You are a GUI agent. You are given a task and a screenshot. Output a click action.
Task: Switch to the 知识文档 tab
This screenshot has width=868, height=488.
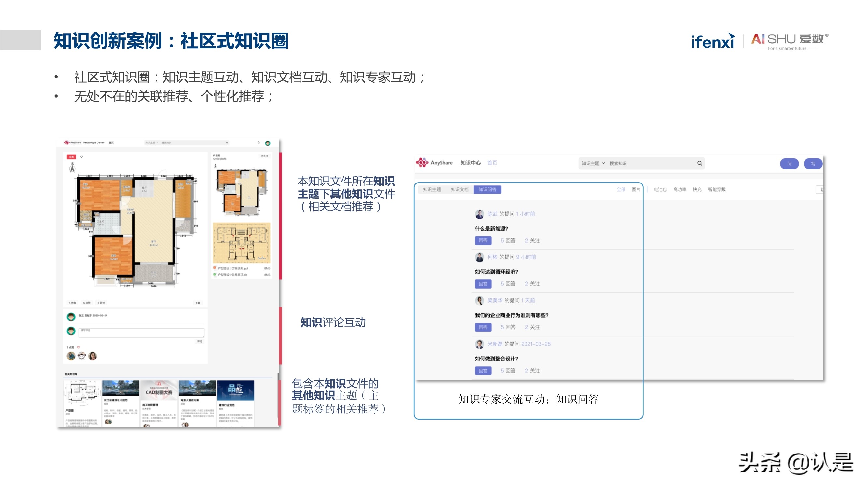460,189
